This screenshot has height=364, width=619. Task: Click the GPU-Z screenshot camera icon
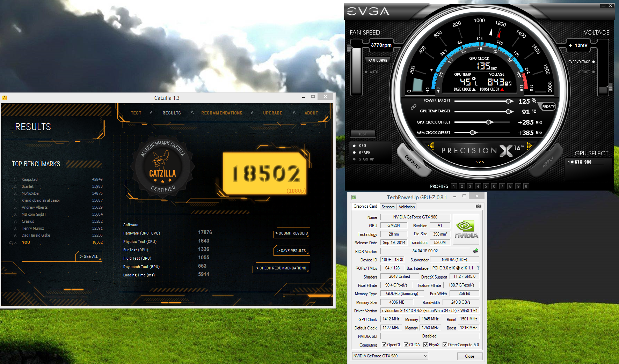[x=478, y=206]
